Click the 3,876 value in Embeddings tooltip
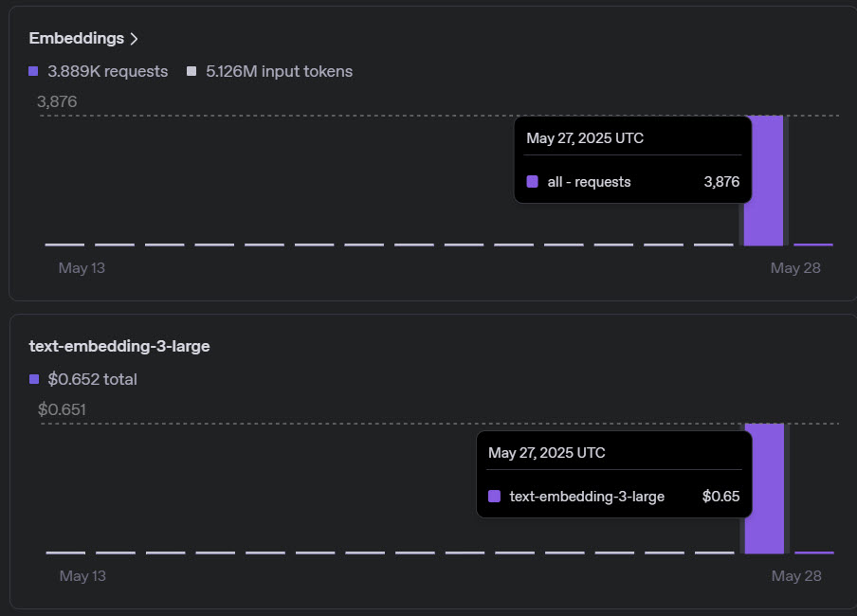 tap(721, 181)
